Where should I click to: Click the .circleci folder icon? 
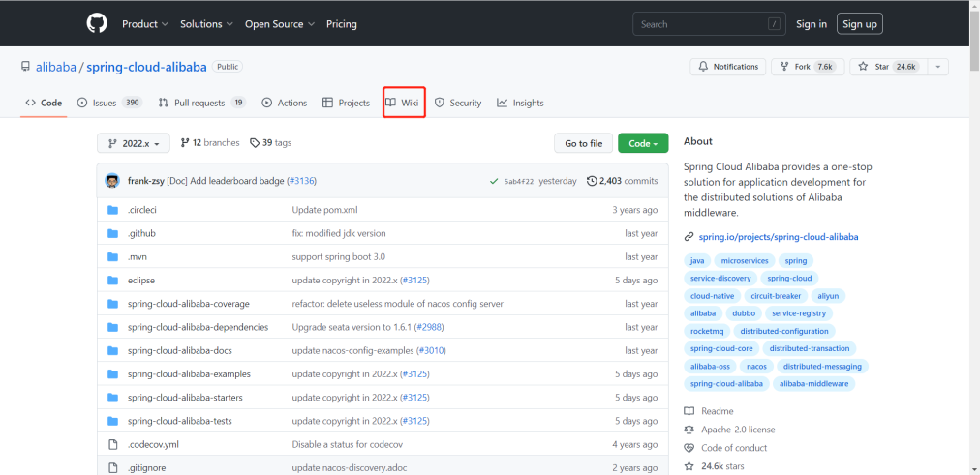click(112, 210)
